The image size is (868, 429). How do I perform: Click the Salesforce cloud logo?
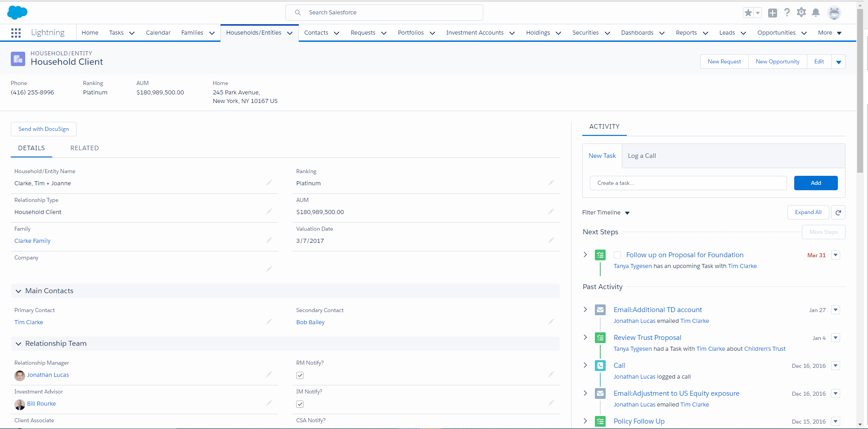[x=18, y=13]
